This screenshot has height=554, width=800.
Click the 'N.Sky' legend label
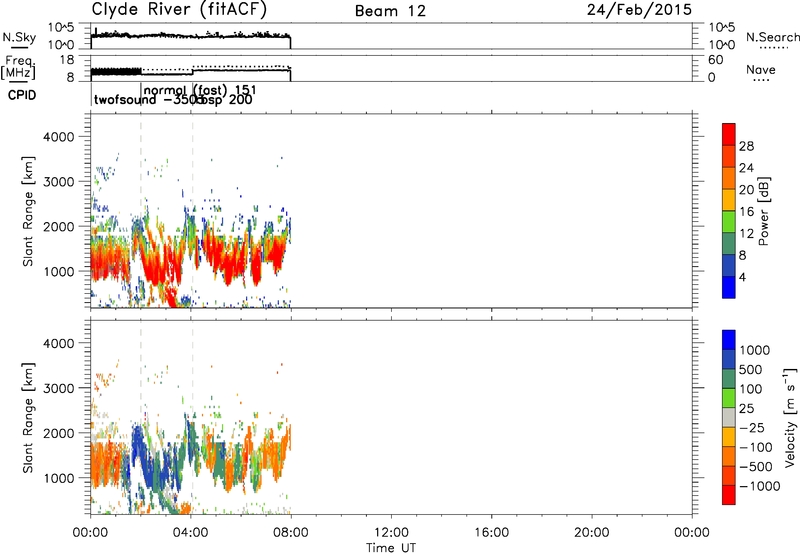coord(19,37)
